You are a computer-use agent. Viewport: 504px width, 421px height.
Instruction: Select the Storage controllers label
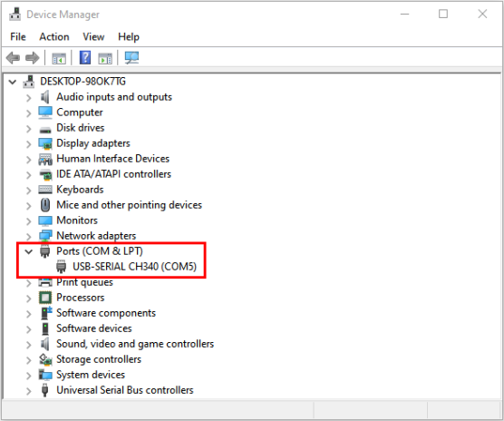click(99, 359)
